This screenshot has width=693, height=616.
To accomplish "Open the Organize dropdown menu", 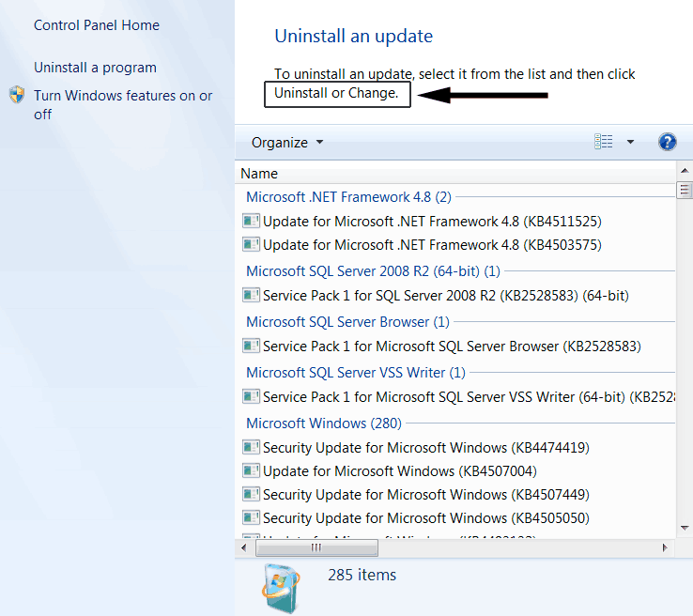I will (286, 143).
